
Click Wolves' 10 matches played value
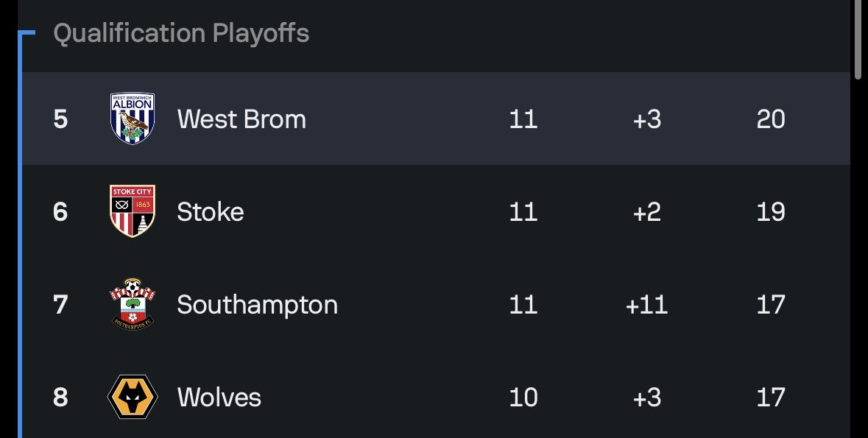[523, 397]
